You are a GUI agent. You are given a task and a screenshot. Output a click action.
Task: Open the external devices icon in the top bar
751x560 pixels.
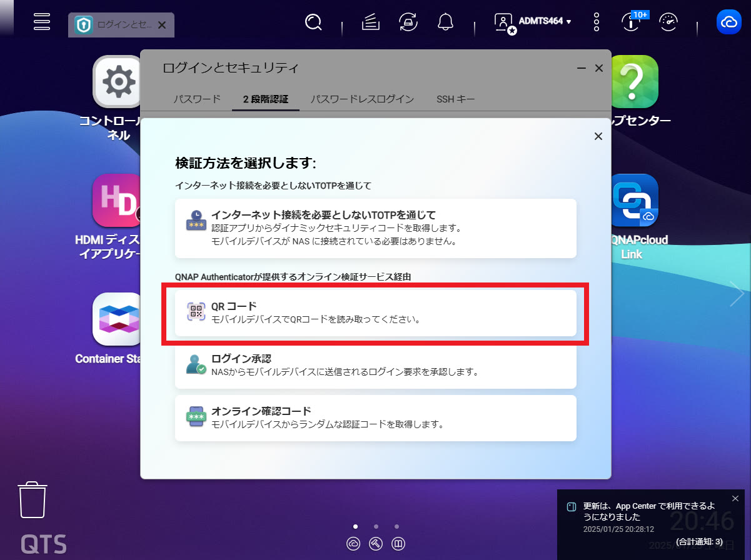click(x=408, y=22)
